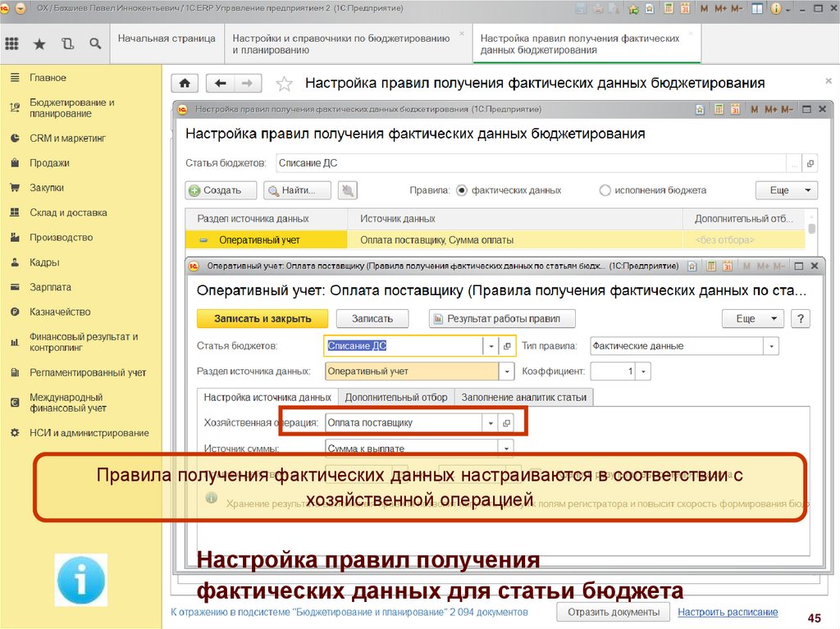
Task: Open the 'Еще' menu next to help button
Action: (752, 319)
